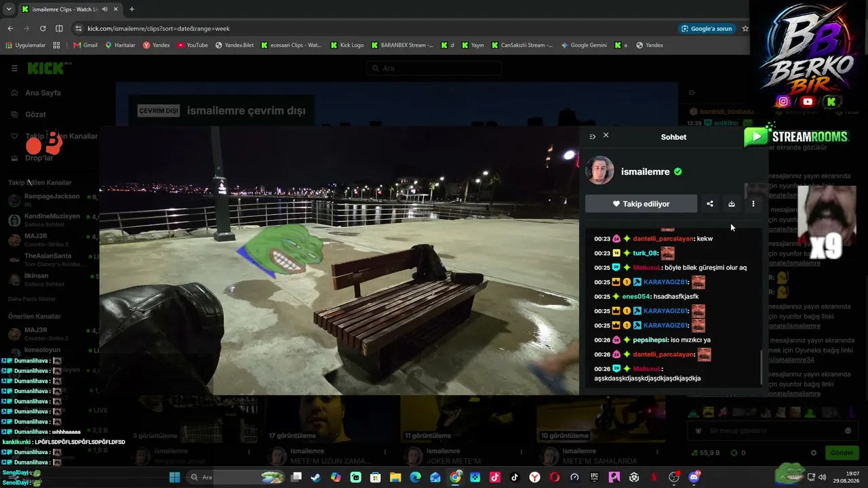Open the clip's three-dot options menu
Screen dimensions: 868x488
[x=753, y=203]
